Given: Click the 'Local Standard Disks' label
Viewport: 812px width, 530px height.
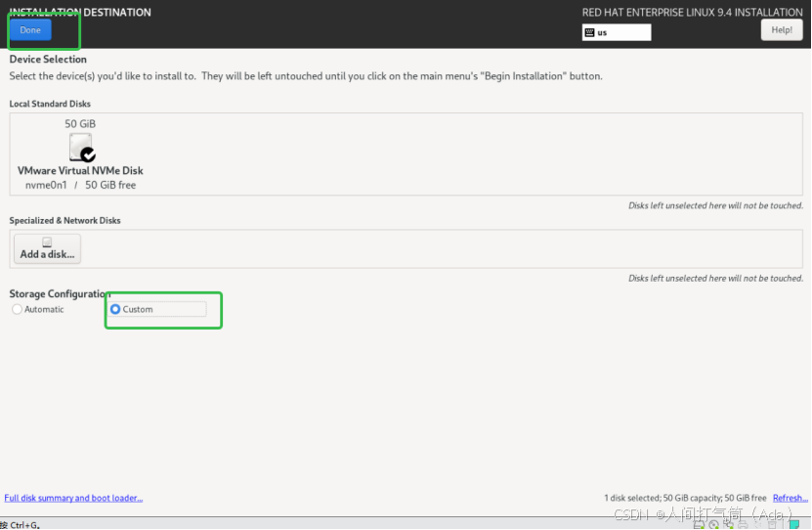Looking at the screenshot, I should click(x=50, y=104).
